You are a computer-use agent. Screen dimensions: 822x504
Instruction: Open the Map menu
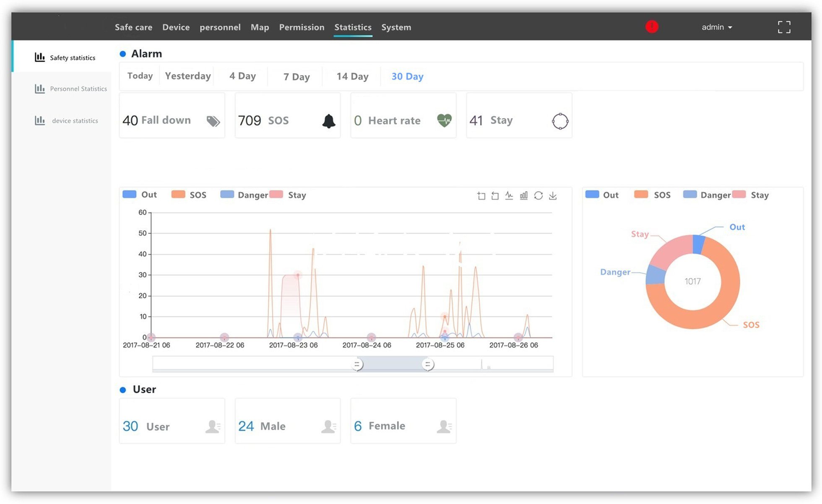click(260, 28)
